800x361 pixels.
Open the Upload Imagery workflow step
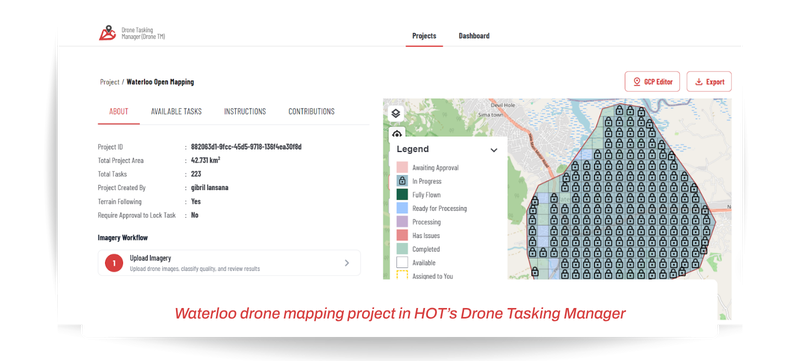click(x=229, y=263)
